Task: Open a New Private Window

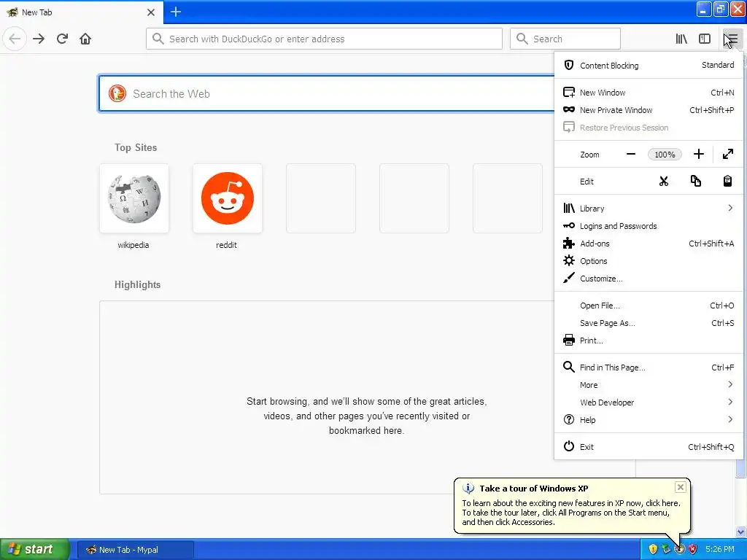Action: pyautogui.click(x=649, y=110)
